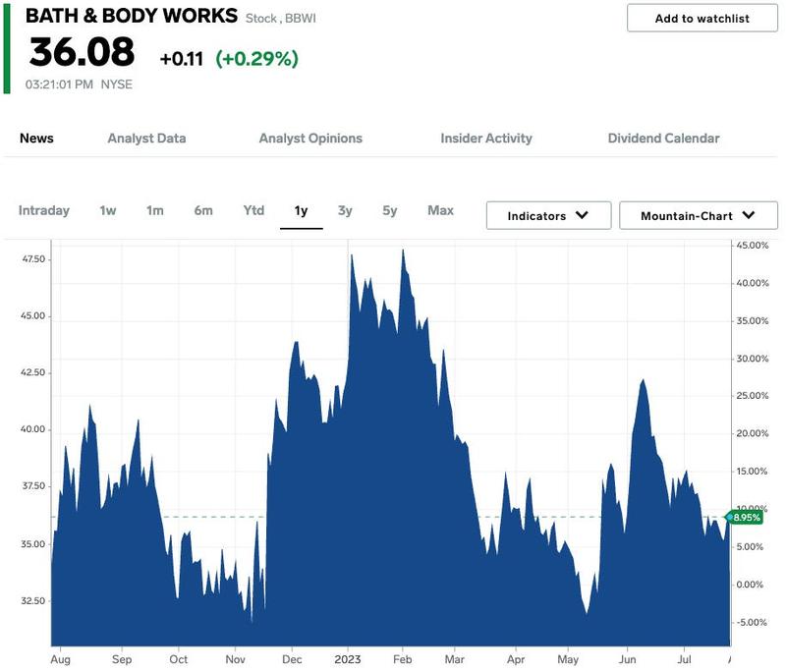Open the Analyst Opinions tab

pyautogui.click(x=310, y=139)
